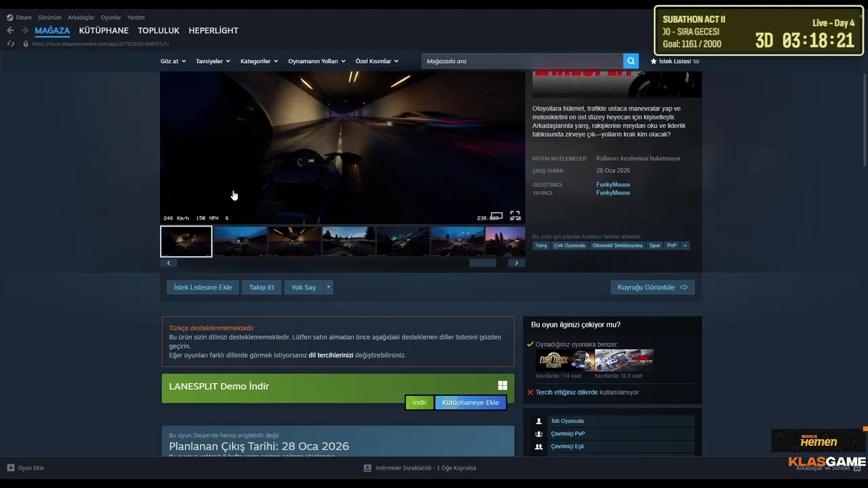
Task: Go back with the left arrow
Action: pyautogui.click(x=10, y=30)
